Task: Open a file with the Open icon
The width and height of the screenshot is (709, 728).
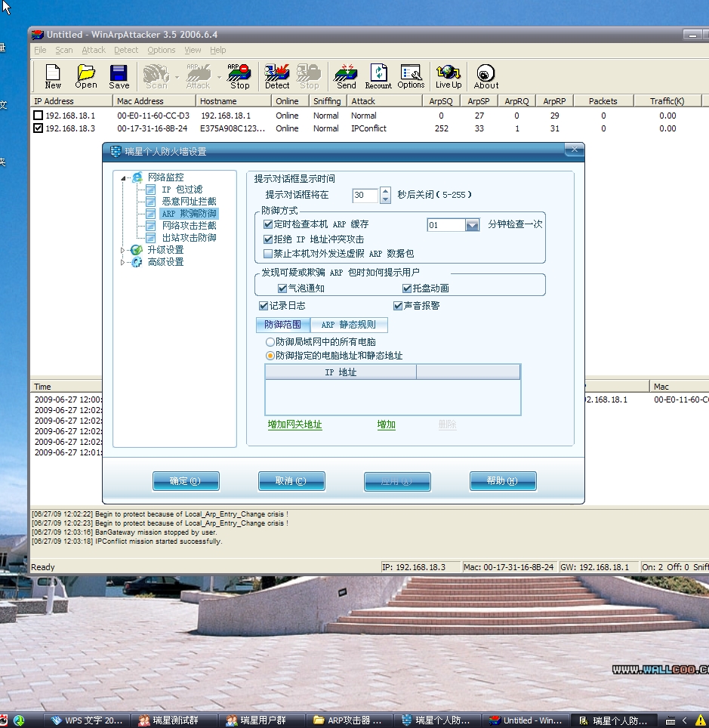Action: pyautogui.click(x=86, y=76)
